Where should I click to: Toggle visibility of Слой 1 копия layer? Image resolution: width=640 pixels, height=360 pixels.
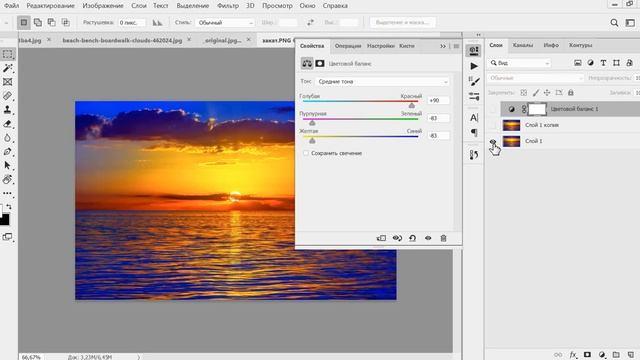click(x=493, y=125)
